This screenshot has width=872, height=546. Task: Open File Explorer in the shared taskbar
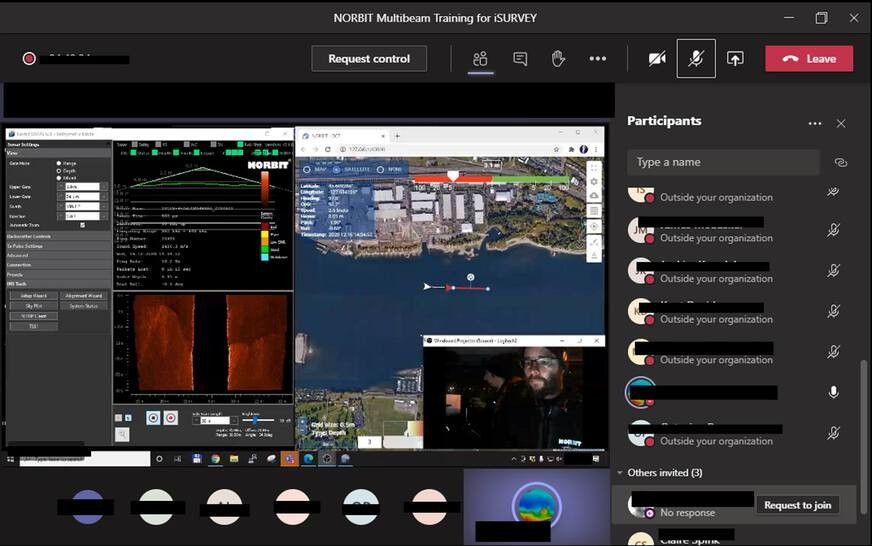(x=234, y=459)
